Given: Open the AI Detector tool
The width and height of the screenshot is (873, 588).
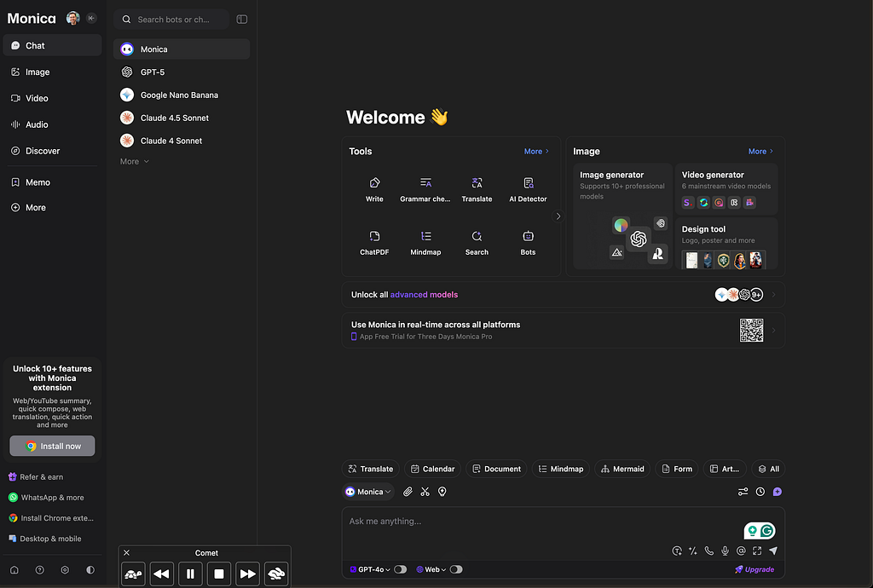Looking at the screenshot, I should pos(528,189).
